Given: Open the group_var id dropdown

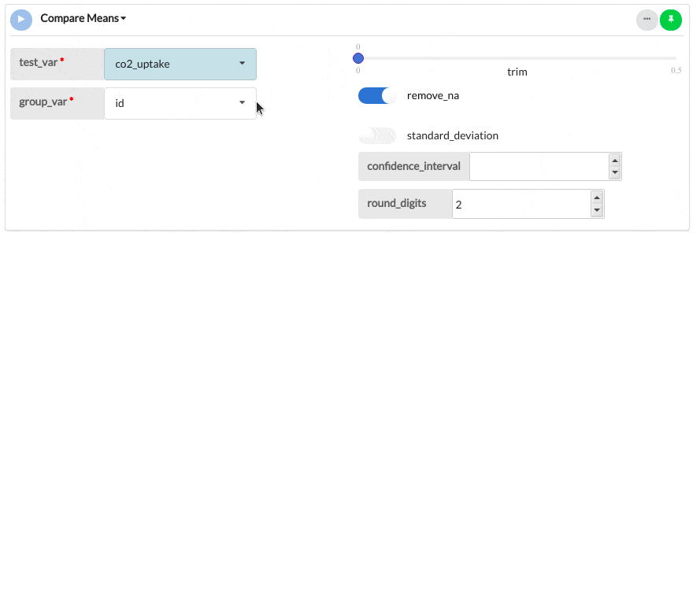Looking at the screenshot, I should (x=180, y=103).
